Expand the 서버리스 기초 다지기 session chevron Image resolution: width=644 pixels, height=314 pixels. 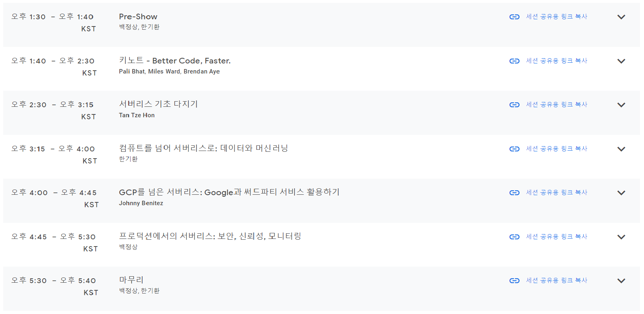(x=621, y=105)
